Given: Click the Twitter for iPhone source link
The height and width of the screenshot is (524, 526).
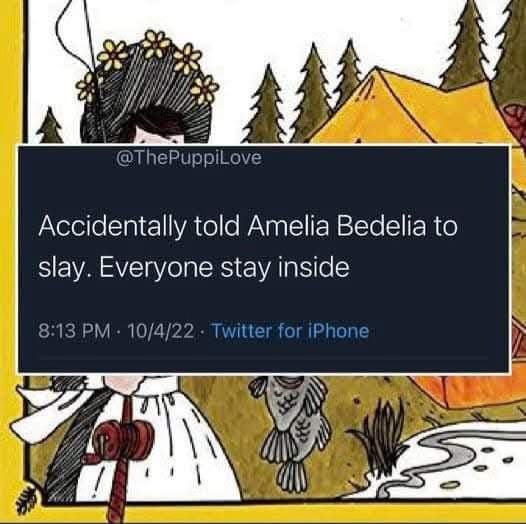Looking at the screenshot, I should pyautogui.click(x=291, y=331).
